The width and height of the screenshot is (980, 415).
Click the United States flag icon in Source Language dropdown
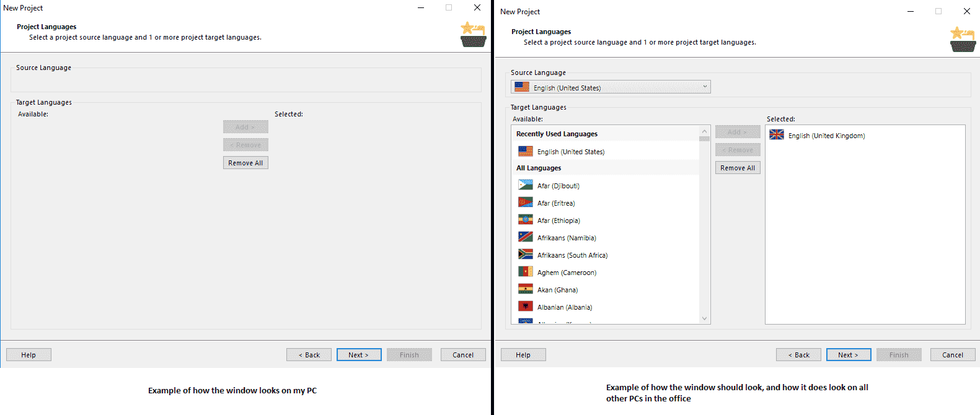[x=522, y=87]
